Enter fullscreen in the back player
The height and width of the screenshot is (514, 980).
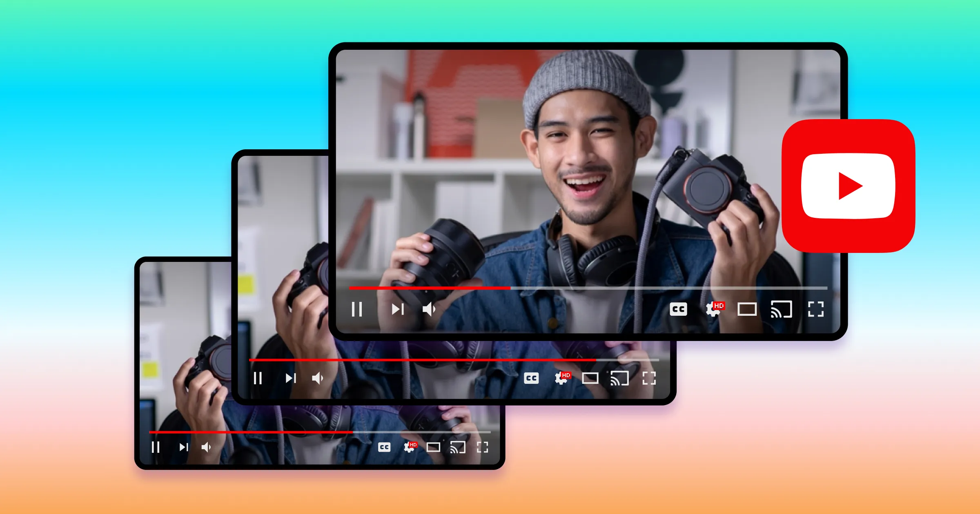pyautogui.click(x=482, y=447)
